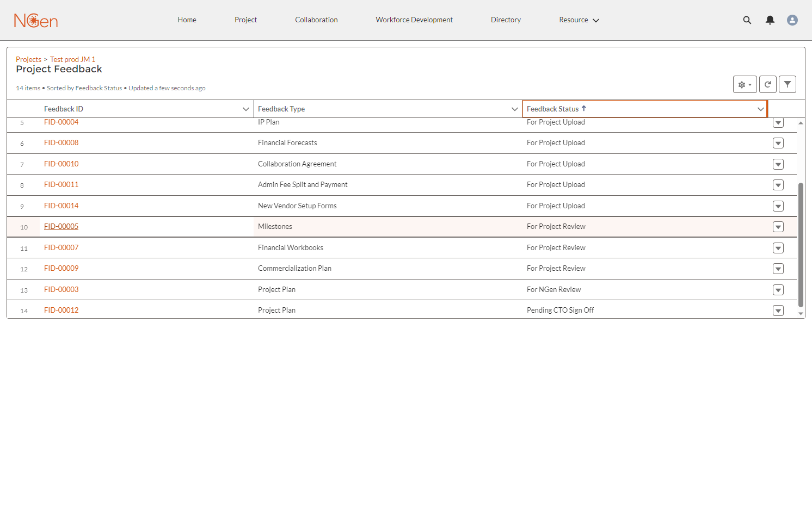Open row actions for FID-00003
Screen dimensions: 812x509
[778, 290]
